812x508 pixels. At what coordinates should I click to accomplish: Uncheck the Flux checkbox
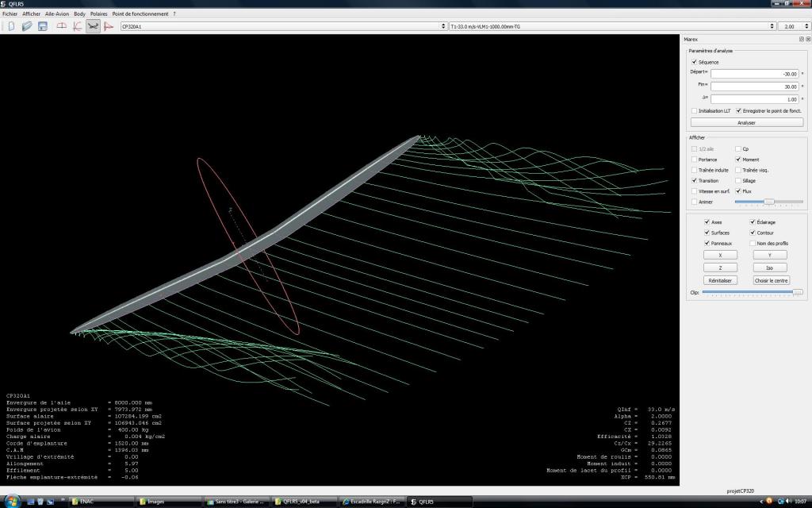pyautogui.click(x=738, y=191)
